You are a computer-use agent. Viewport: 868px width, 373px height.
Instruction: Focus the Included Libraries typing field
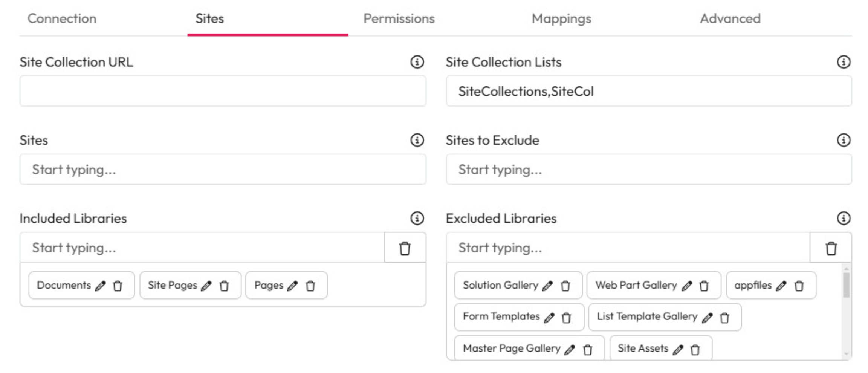point(202,248)
